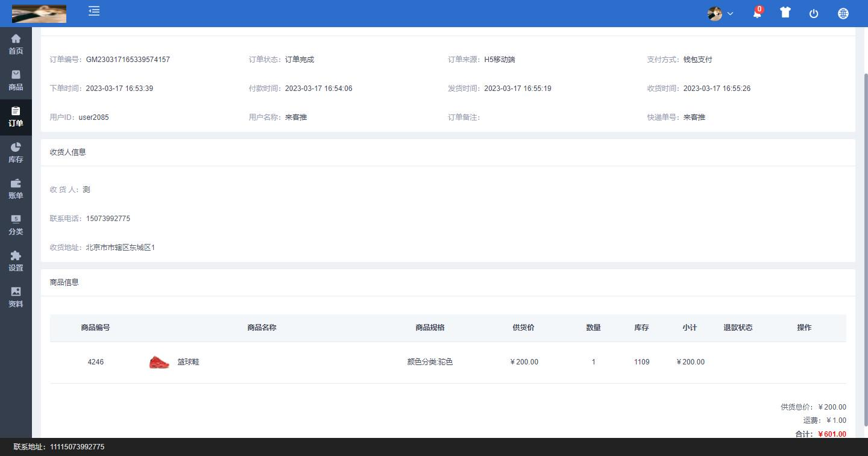The image size is (868, 456).
Task: Click the product name 篮球鞋
Action: (188, 362)
